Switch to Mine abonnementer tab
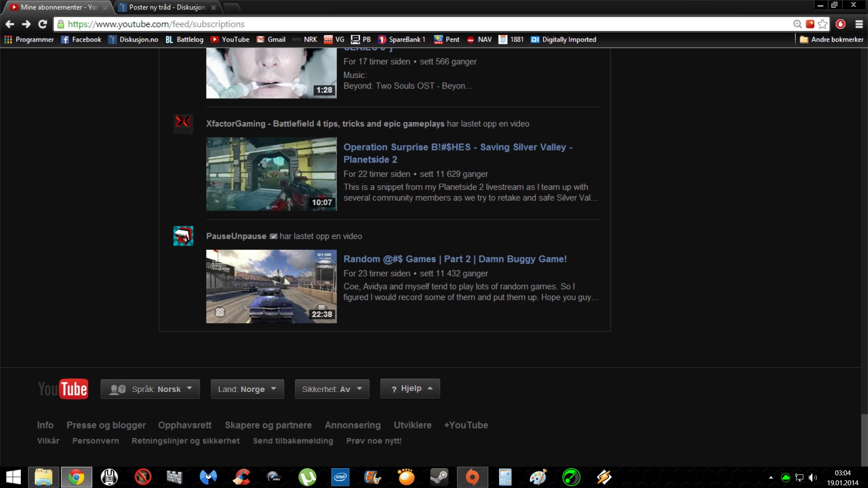This screenshot has height=488, width=868. coord(57,7)
